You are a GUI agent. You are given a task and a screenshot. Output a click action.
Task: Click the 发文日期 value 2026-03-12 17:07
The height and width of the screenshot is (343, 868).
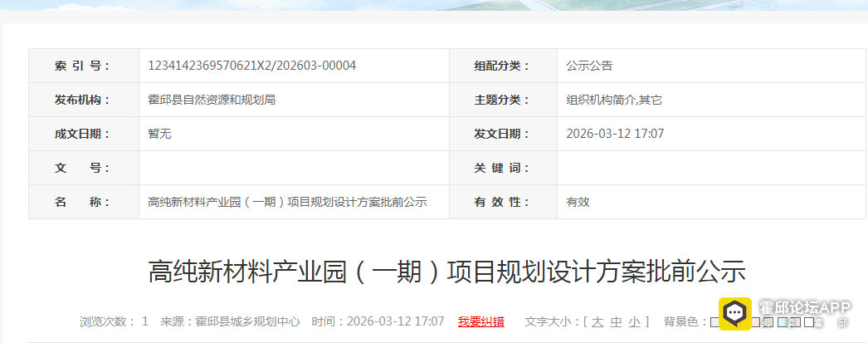point(615,134)
